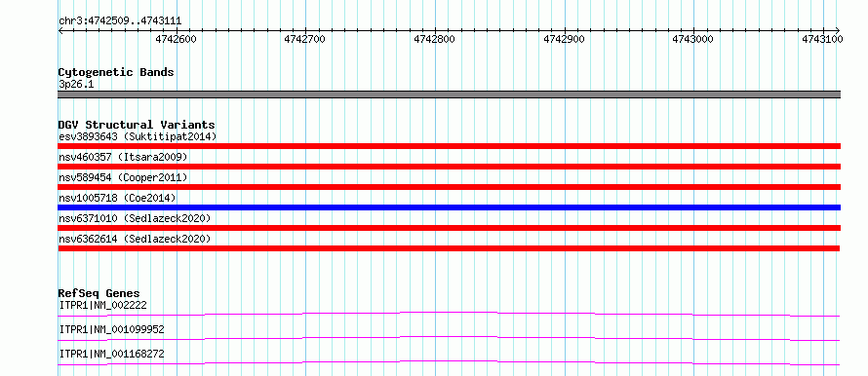Click the red bar for nsv6371010
Image resolution: width=868 pixels, height=376 pixels.
coord(449,228)
